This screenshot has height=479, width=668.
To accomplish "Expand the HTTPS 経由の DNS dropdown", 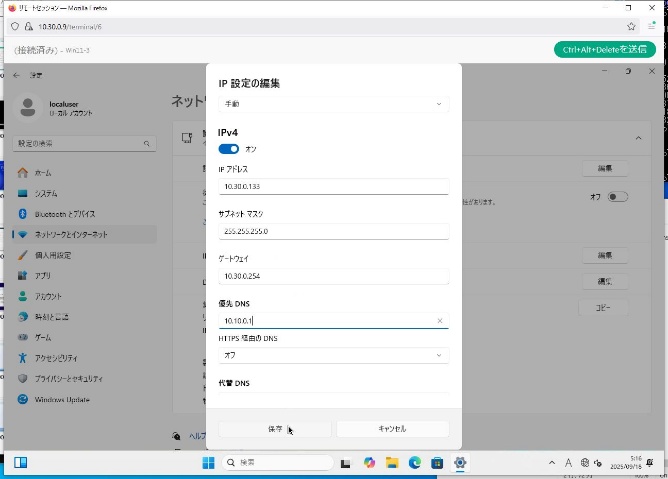I will pos(334,355).
